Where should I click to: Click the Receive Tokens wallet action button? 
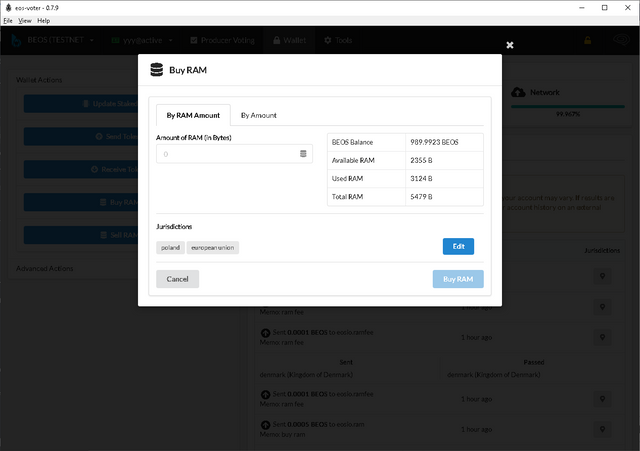pyautogui.click(x=81, y=169)
